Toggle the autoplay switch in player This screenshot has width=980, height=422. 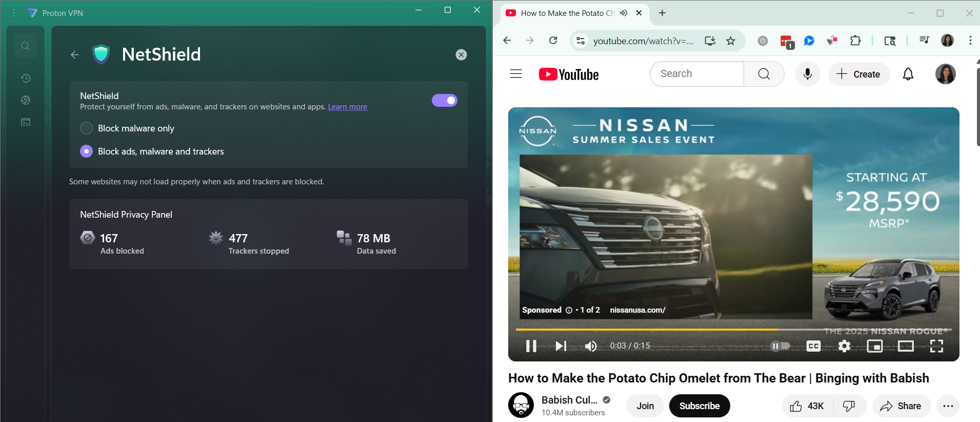(x=779, y=346)
